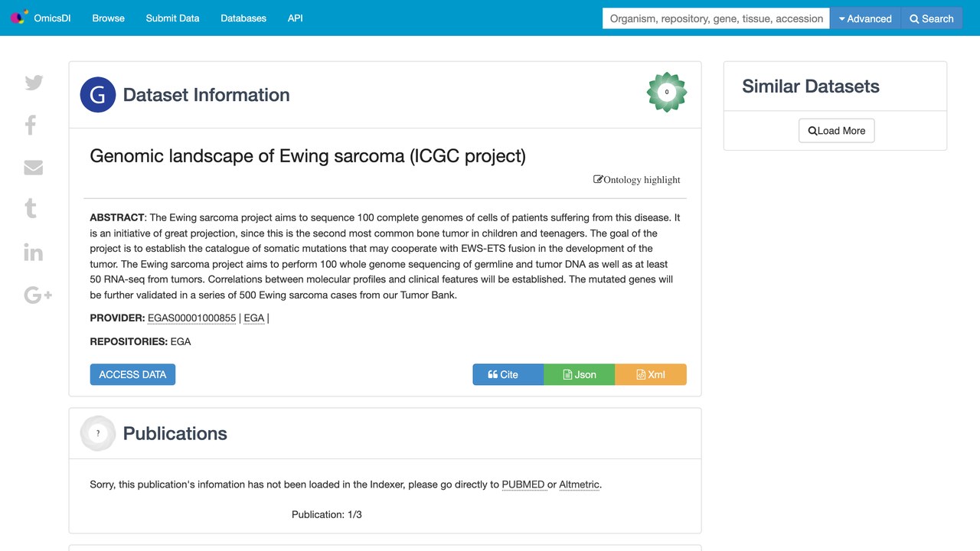The height and width of the screenshot is (551, 980).
Task: Open the Browse menu
Action: click(x=108, y=18)
